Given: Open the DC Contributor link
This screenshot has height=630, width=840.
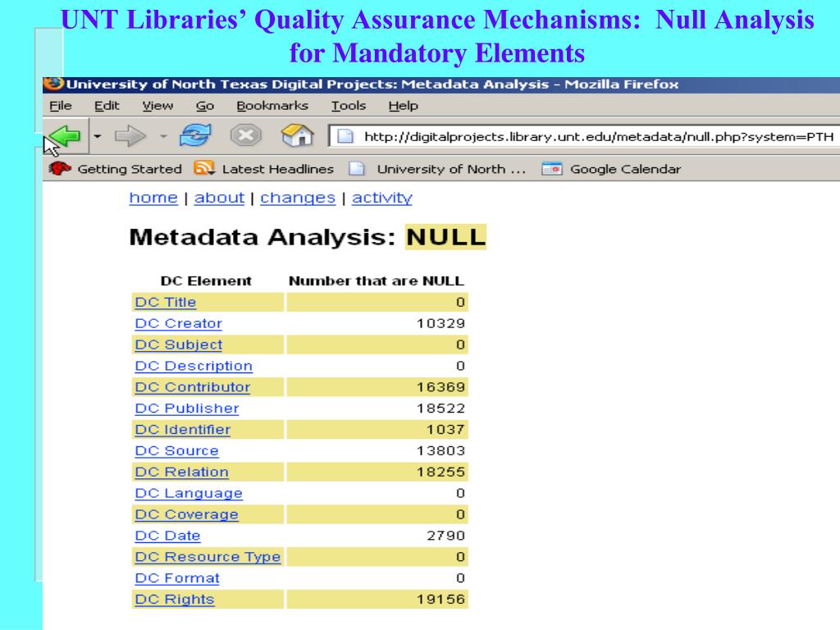Looking at the screenshot, I should click(192, 387).
